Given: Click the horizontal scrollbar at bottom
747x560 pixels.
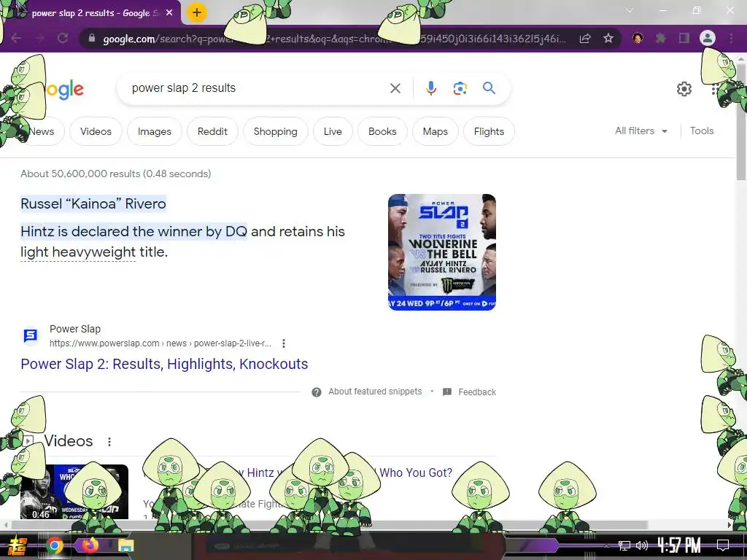Looking at the screenshot, I should coord(329,525).
